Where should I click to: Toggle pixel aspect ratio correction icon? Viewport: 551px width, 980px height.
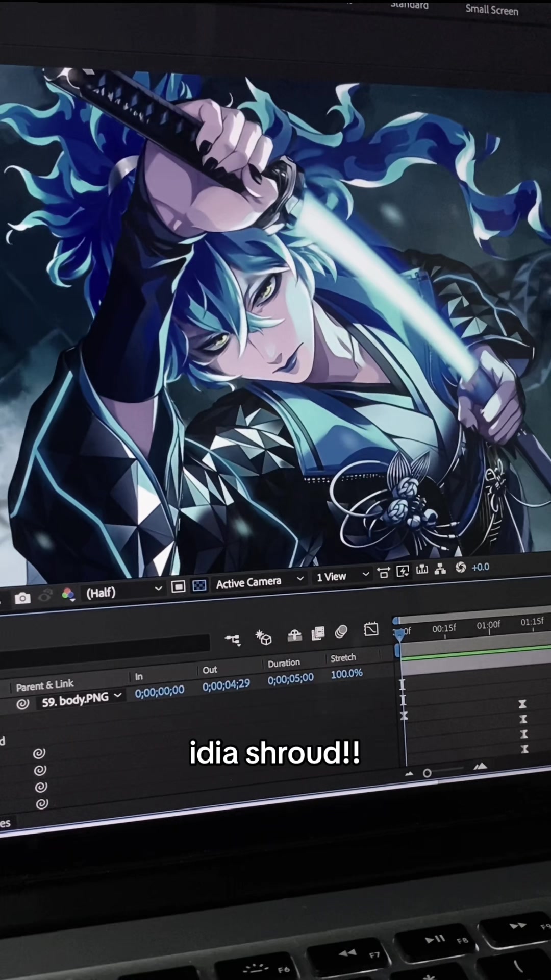384,573
